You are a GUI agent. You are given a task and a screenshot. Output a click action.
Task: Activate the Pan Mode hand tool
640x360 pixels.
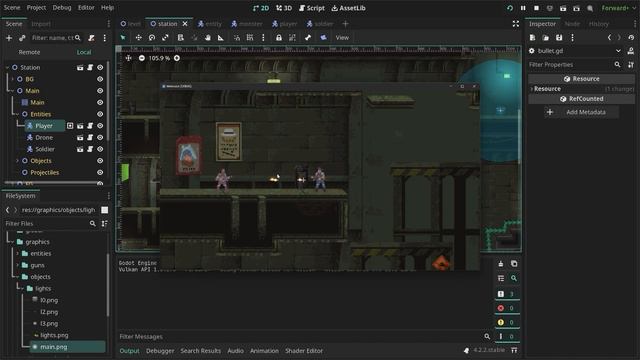coord(208,38)
